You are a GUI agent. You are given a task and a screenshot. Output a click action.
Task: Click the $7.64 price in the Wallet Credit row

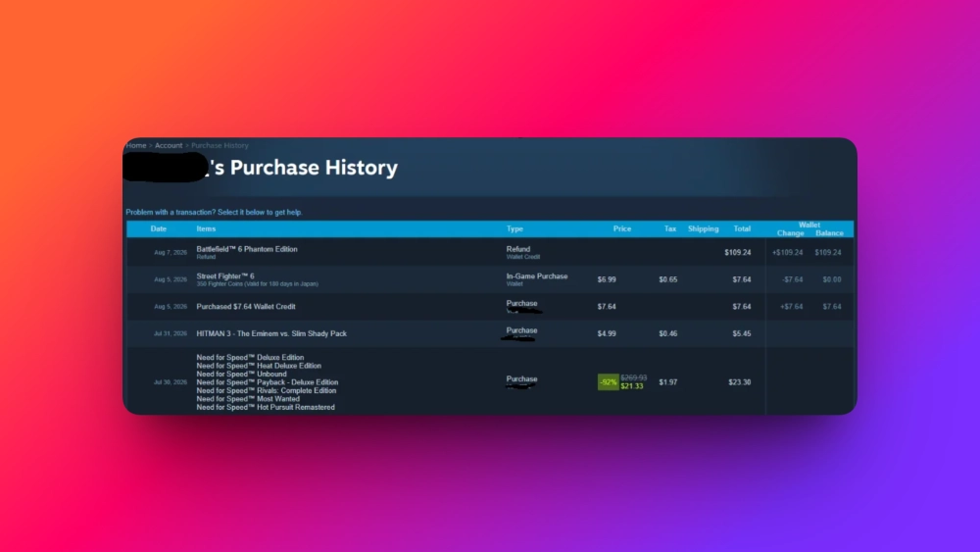(x=607, y=306)
